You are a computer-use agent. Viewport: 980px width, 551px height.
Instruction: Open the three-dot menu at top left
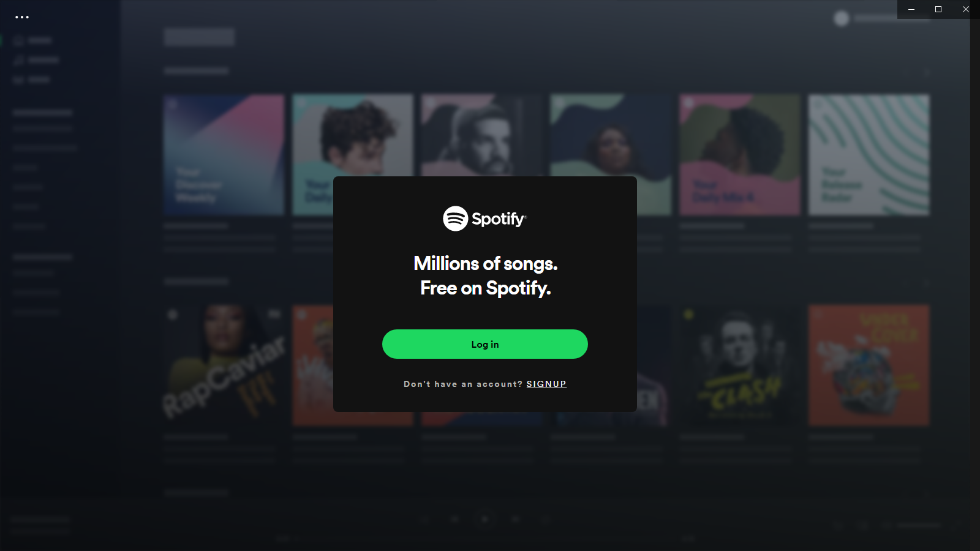pos(22,17)
